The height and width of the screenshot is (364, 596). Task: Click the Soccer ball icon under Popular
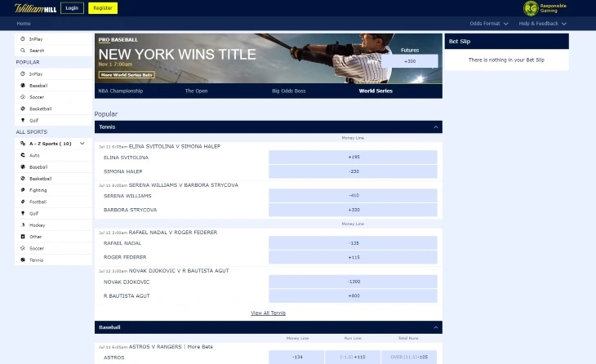pyautogui.click(x=23, y=97)
